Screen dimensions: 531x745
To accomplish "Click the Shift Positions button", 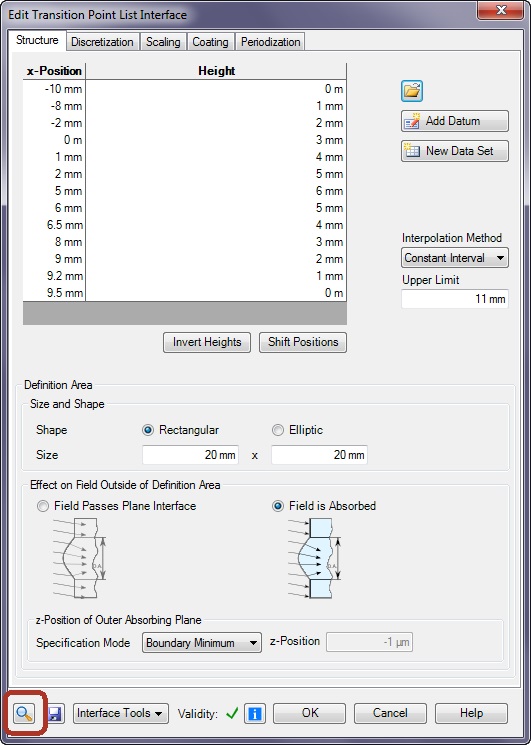I will [303, 342].
